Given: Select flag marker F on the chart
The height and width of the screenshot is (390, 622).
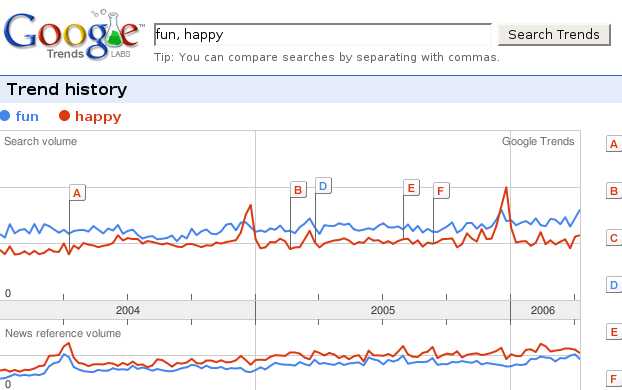Looking at the screenshot, I should (x=441, y=191).
